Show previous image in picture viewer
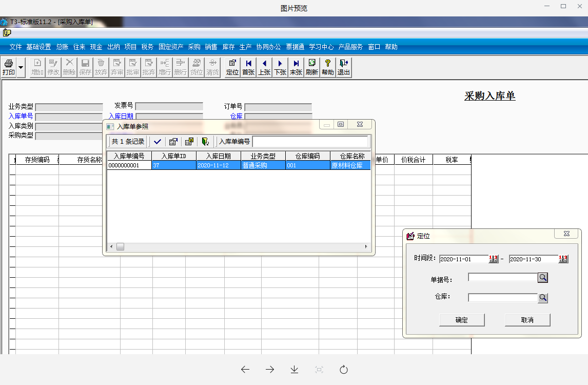The width and height of the screenshot is (588, 385). pos(245,370)
